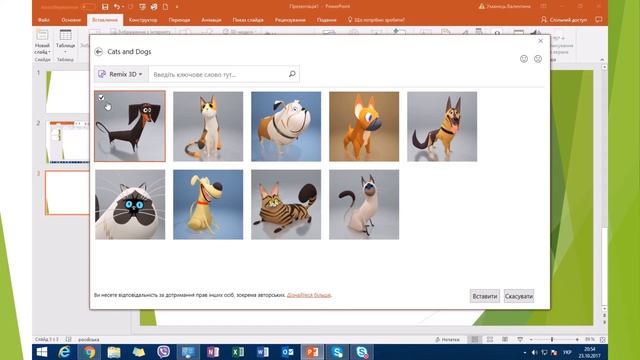Open Google Chrome from the taskbar

point(89,352)
